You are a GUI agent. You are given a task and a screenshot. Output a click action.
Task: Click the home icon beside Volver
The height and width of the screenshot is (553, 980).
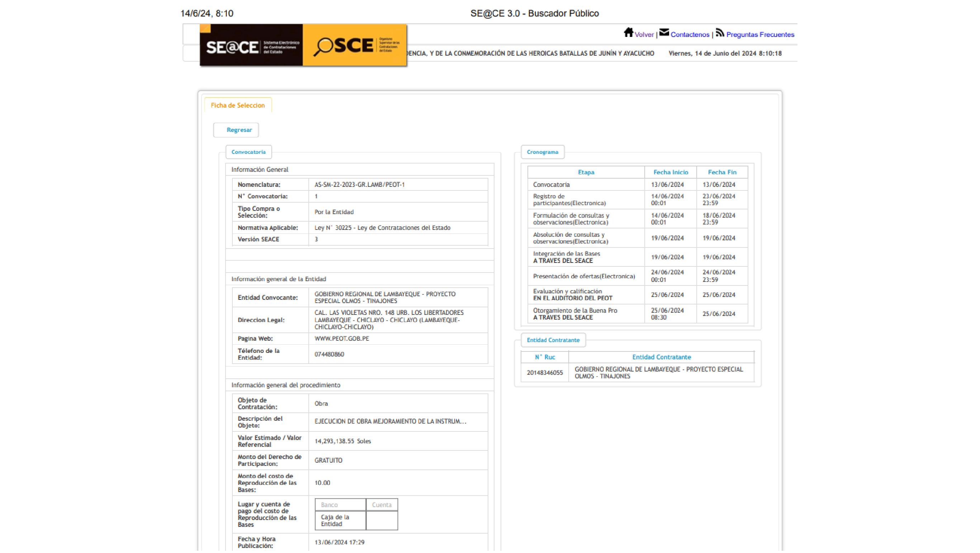tap(629, 32)
